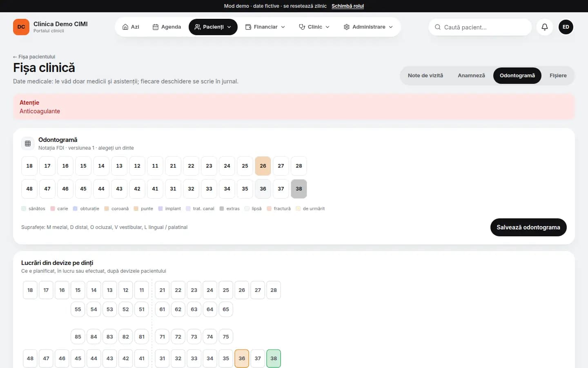
Task: Go back via Fișa pacientului link
Action: coord(34,57)
